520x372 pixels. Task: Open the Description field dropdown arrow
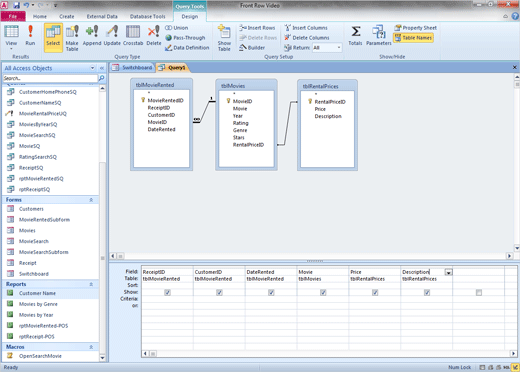[449, 272]
